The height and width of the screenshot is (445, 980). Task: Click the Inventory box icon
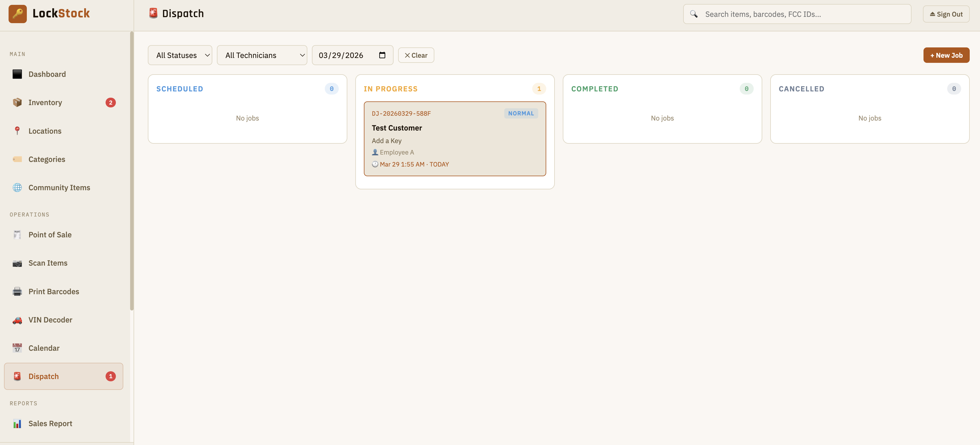tap(17, 103)
